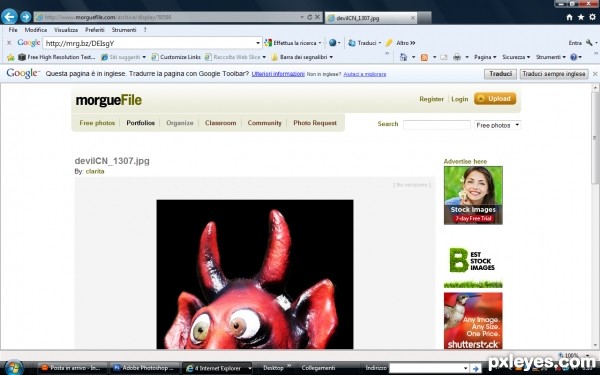Open Google toolbar wrench settings icon
Image resolution: width=600 pixels, height=375 pixels.
[x=589, y=43]
